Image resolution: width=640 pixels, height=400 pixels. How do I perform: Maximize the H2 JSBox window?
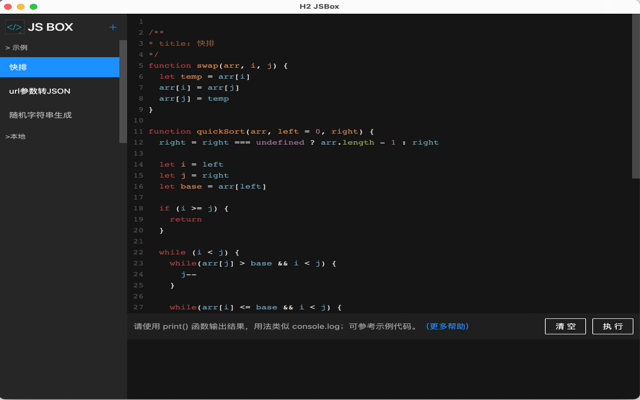(34, 7)
